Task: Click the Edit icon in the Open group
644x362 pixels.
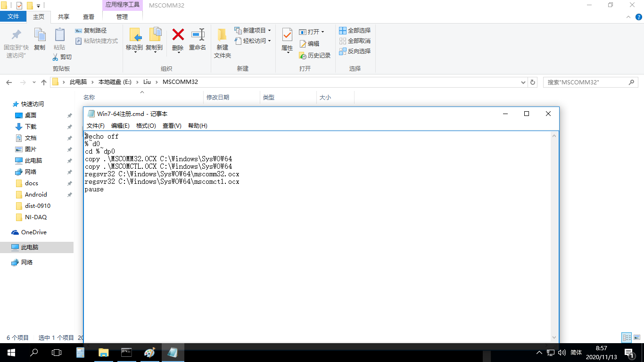Action: [303, 43]
